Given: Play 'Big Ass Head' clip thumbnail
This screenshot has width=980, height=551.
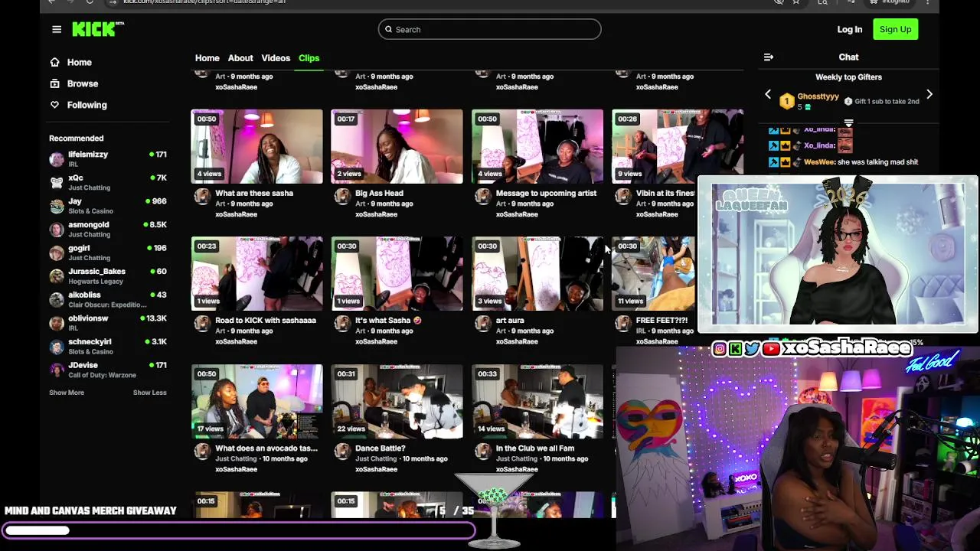Looking at the screenshot, I should [x=397, y=146].
